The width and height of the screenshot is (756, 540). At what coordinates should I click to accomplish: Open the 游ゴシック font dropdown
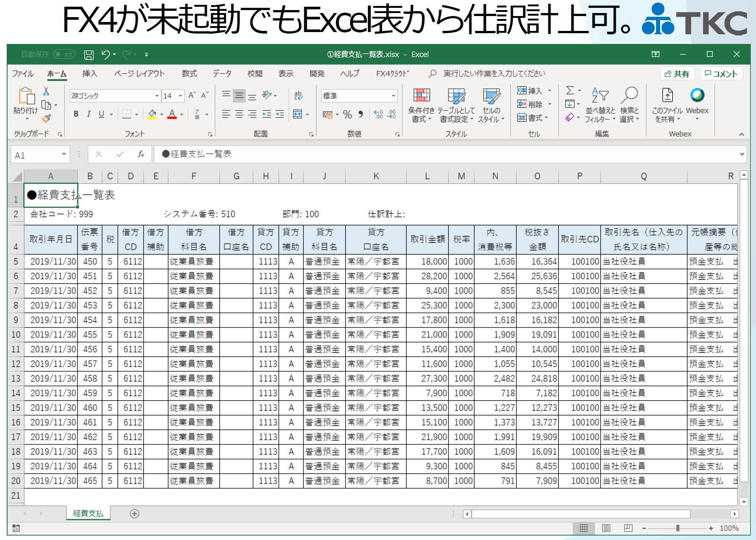[x=156, y=95]
